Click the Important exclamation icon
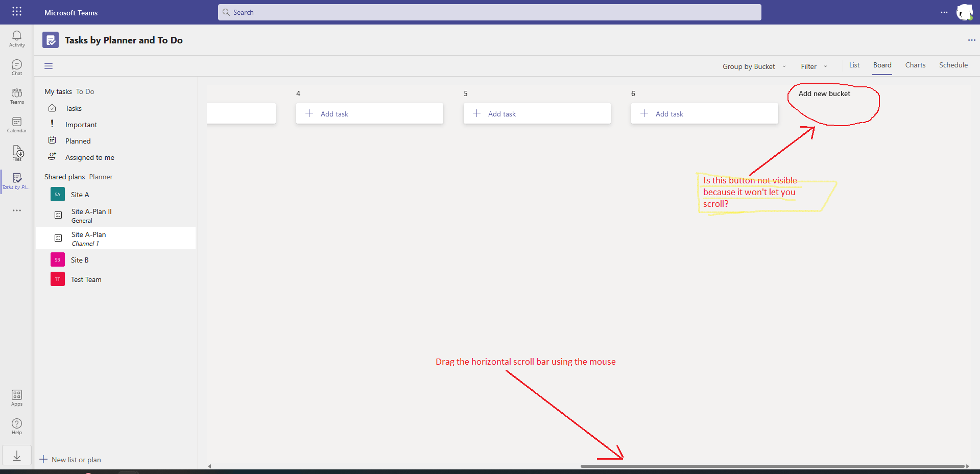 point(52,124)
